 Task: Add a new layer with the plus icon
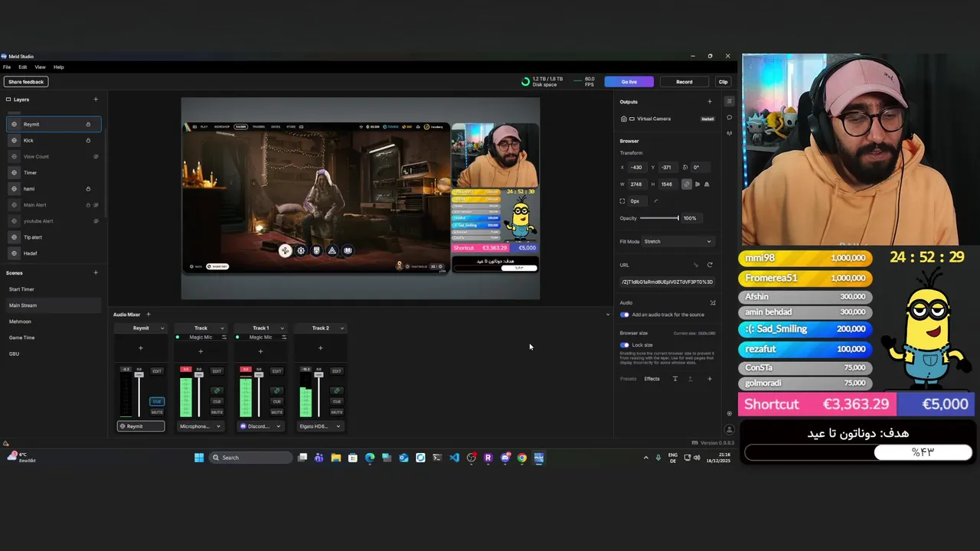[96, 99]
